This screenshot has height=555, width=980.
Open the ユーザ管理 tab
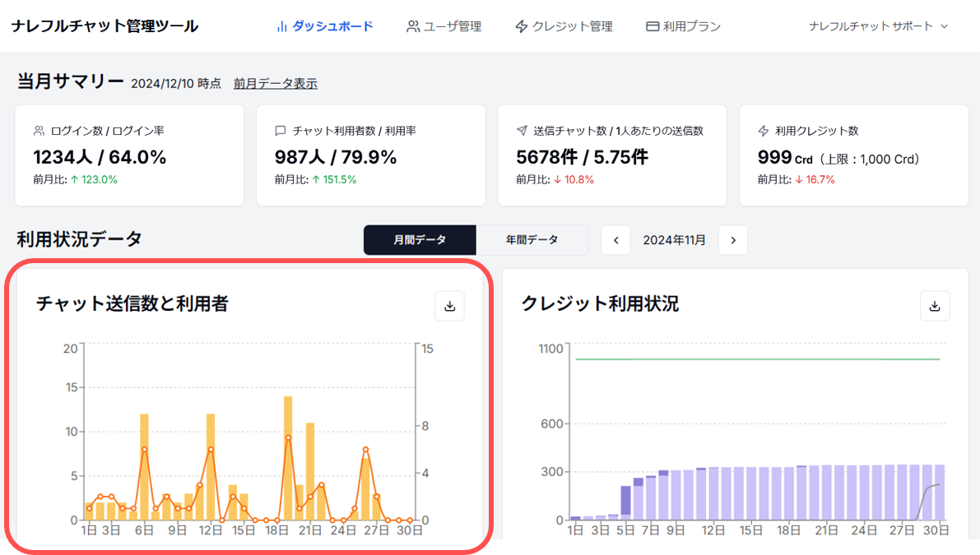(444, 26)
